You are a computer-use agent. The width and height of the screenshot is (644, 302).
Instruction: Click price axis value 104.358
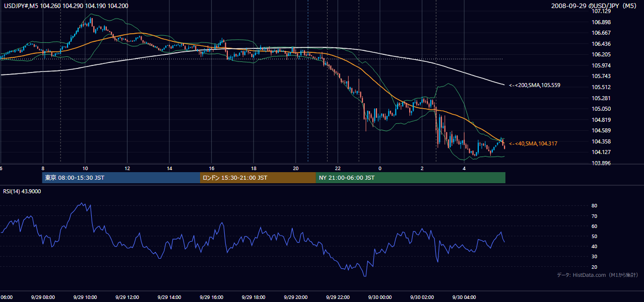pos(601,141)
